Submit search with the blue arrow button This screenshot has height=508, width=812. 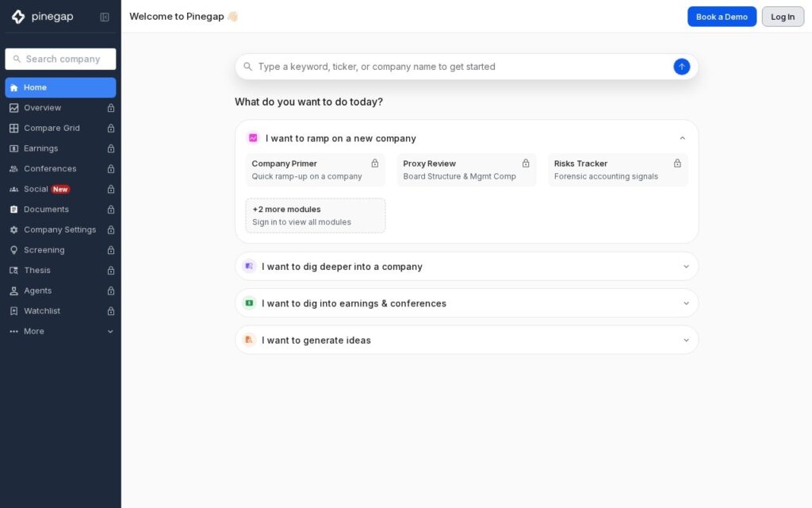tap(681, 67)
